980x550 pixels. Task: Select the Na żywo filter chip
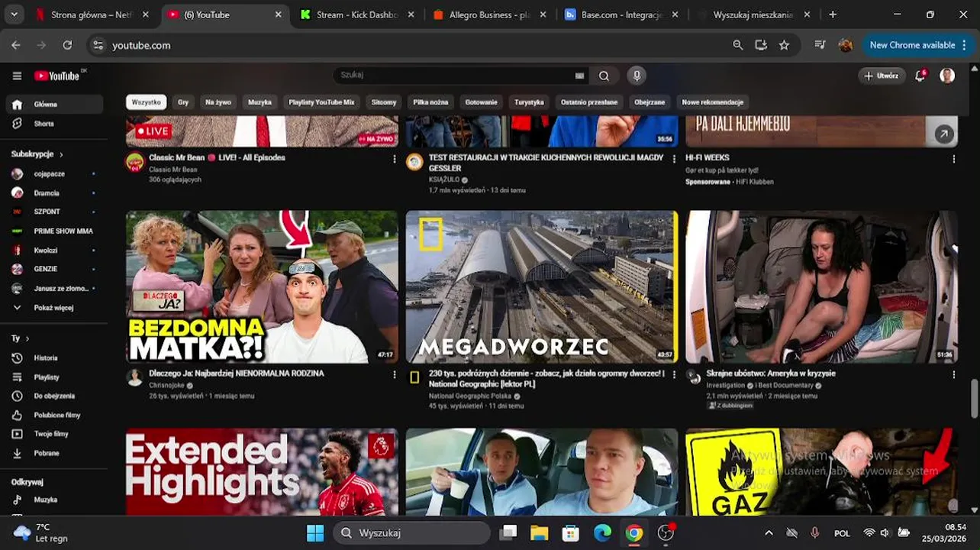pos(218,102)
